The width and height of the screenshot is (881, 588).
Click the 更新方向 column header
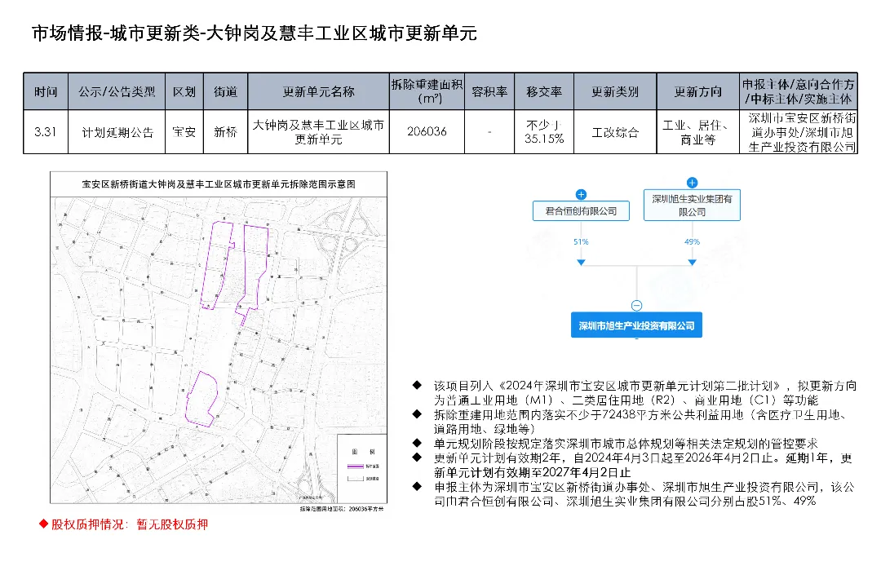pos(698,91)
